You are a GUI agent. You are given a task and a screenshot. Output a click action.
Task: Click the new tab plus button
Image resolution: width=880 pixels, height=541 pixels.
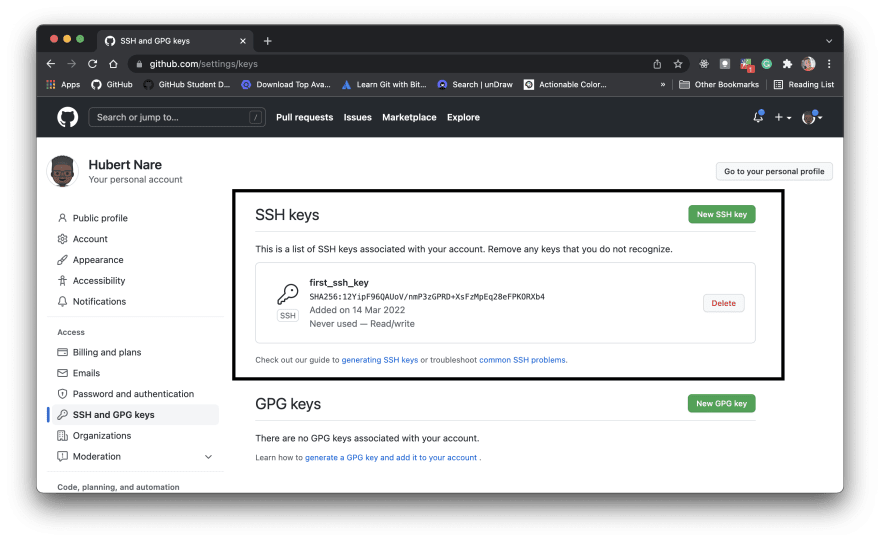pos(268,41)
